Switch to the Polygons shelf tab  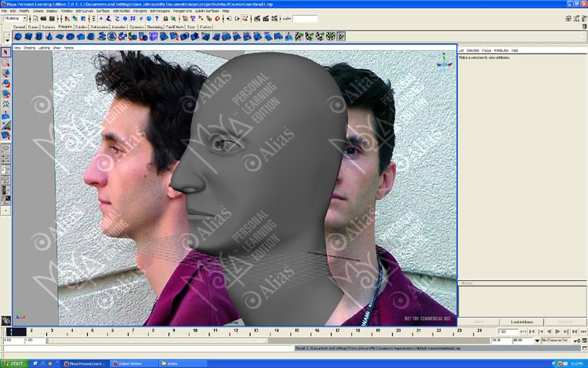coord(65,27)
